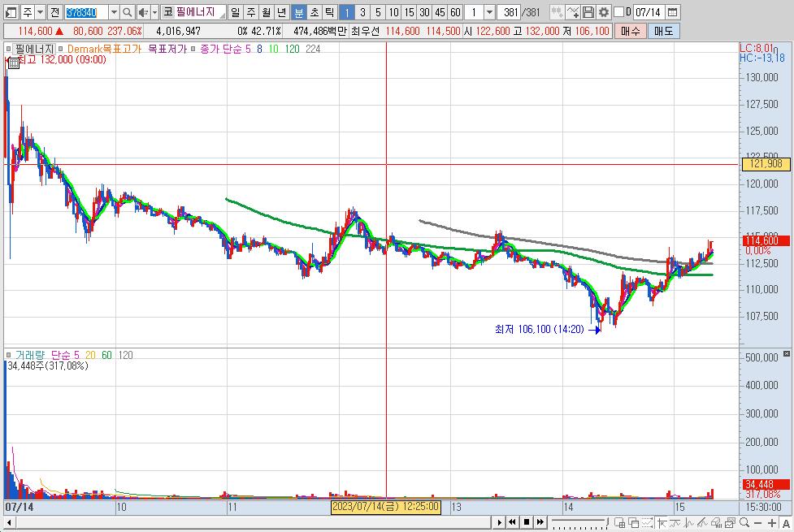This screenshot has height=532, width=794.
Task: Click the grayed candle compare icon
Action: point(557,12)
